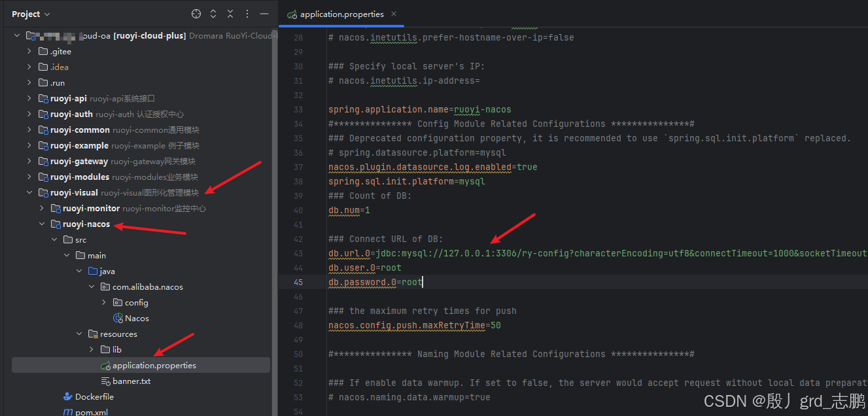Expand the ruoyi-gateway module

(x=29, y=161)
